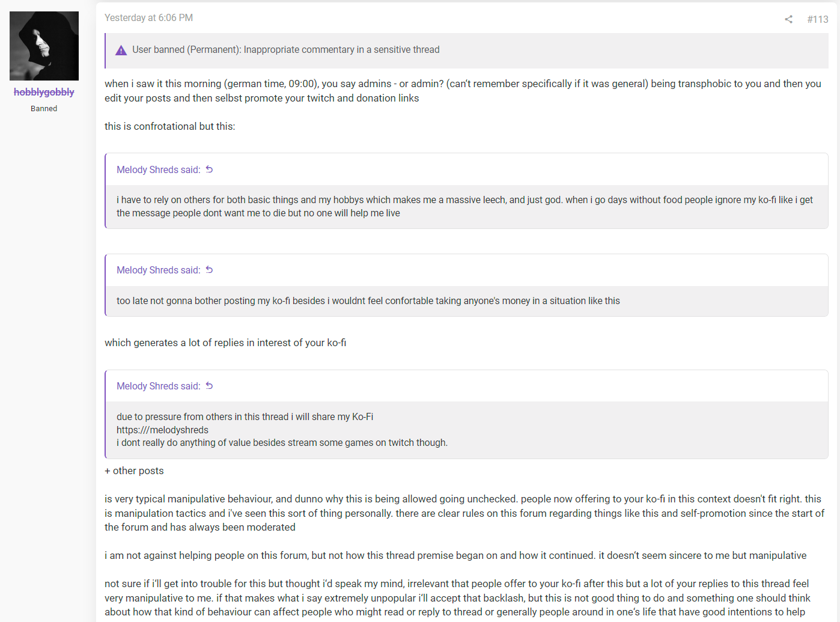
Task: Open hobblygobbly's user profile link
Action: point(44,92)
